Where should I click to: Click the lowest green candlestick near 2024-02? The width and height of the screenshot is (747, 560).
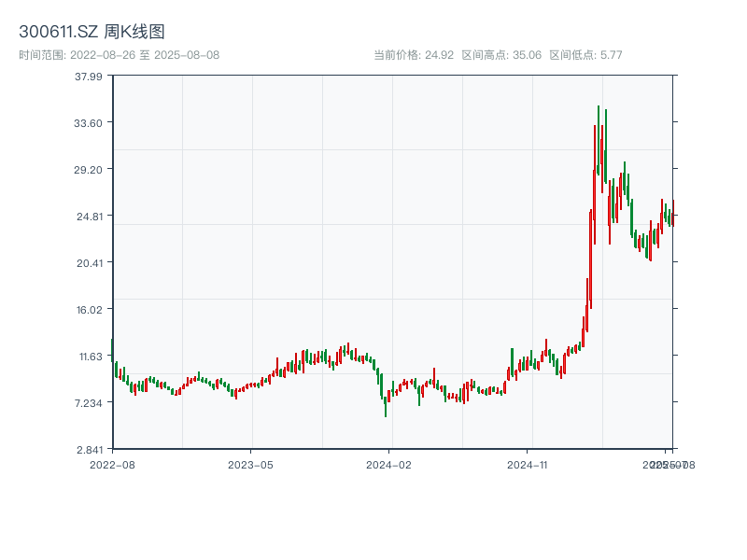(x=386, y=406)
